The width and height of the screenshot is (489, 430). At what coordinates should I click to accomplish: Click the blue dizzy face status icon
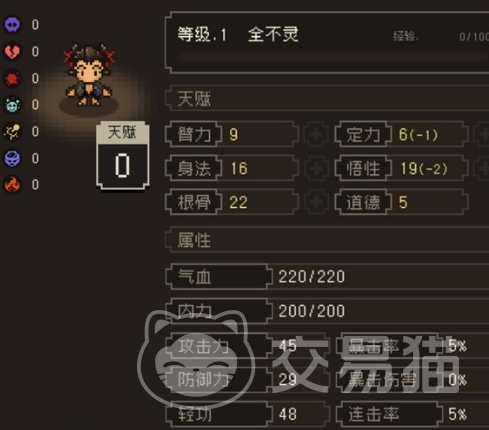pos(12,158)
